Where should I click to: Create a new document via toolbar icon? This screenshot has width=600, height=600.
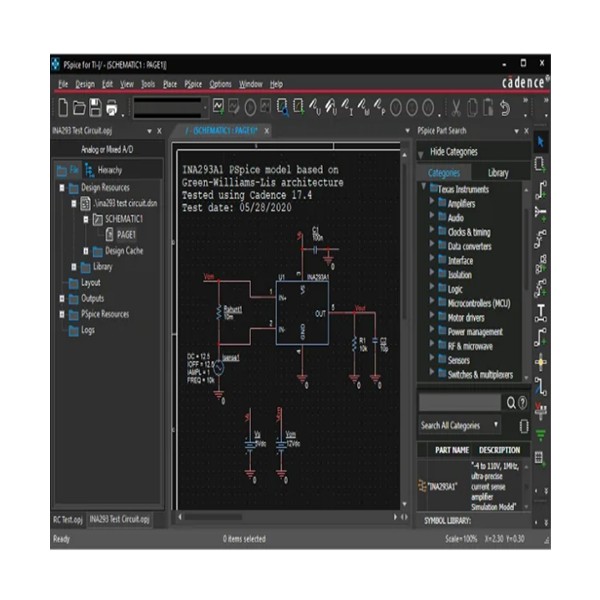click(x=63, y=108)
